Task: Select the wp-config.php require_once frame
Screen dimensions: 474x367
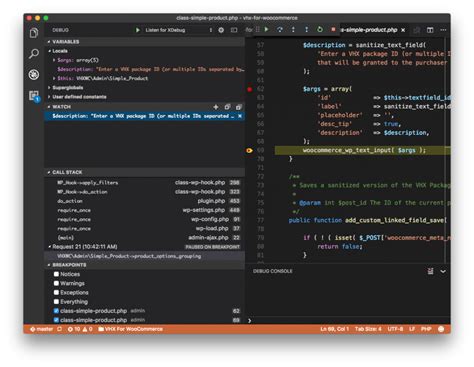Action: pos(145,219)
